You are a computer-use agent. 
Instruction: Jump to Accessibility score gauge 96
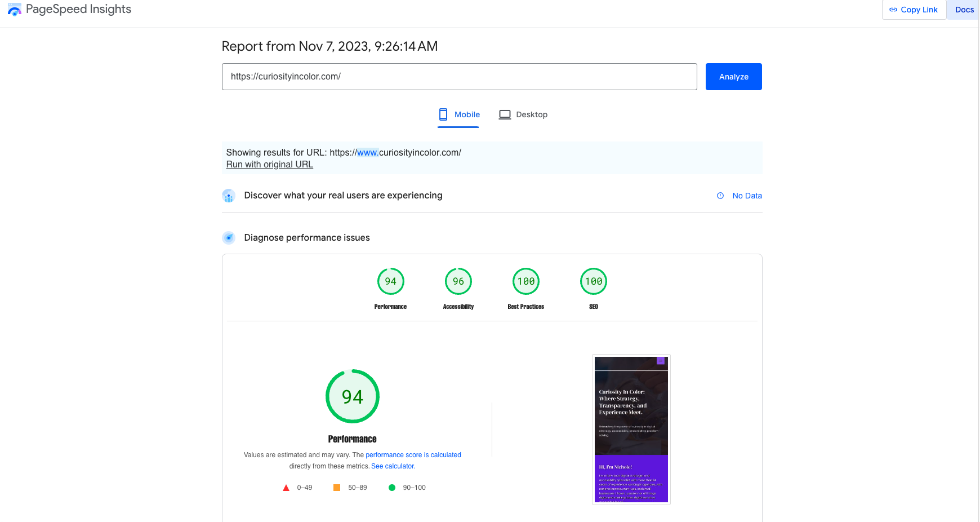(x=458, y=281)
